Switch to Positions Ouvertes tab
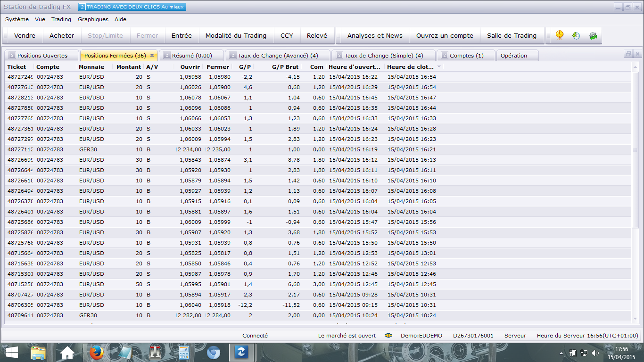This screenshot has width=644, height=362. coord(42,56)
